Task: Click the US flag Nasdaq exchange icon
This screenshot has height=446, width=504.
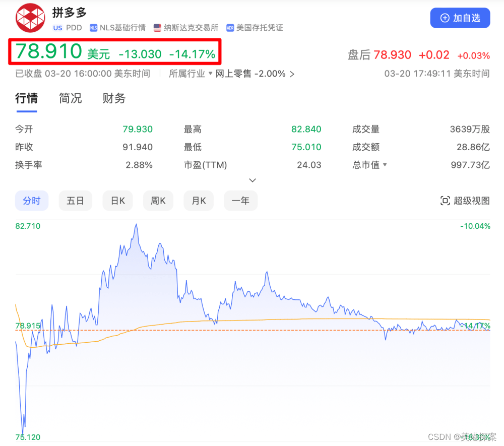Action: pyautogui.click(x=157, y=28)
